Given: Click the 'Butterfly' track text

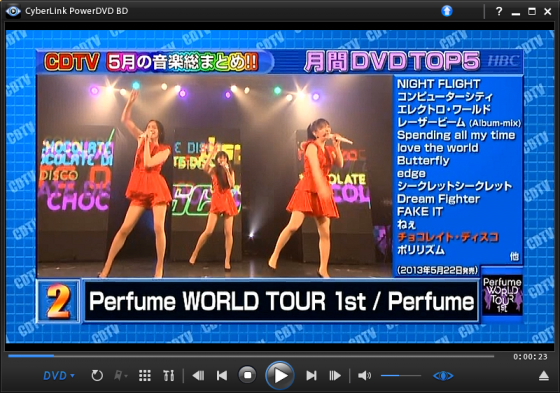Looking at the screenshot, I should (423, 161).
